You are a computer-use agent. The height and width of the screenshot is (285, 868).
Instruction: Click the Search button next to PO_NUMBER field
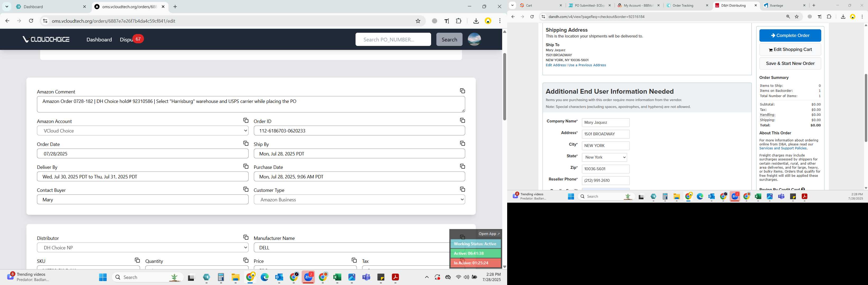point(449,39)
